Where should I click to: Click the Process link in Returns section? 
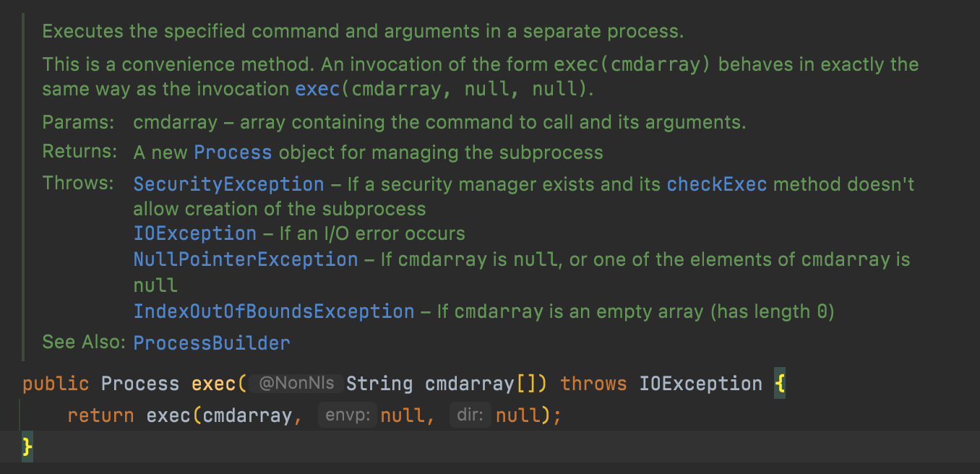(x=232, y=152)
